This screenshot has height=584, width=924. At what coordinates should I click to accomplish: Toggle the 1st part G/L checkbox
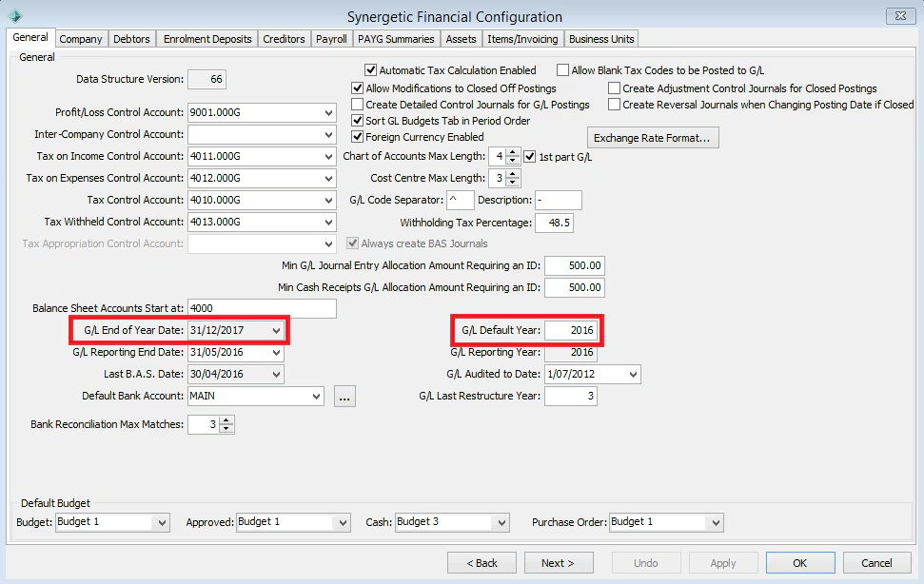pyautogui.click(x=530, y=157)
